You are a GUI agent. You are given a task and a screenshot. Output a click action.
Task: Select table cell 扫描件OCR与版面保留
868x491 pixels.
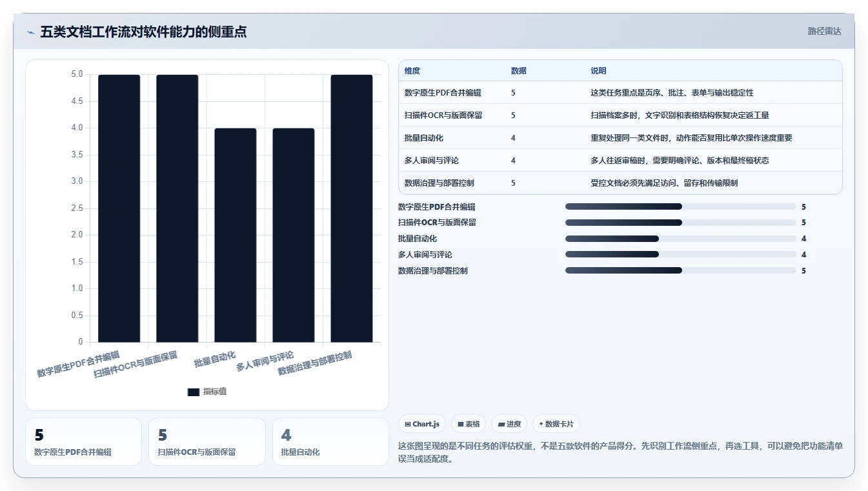[443, 115]
